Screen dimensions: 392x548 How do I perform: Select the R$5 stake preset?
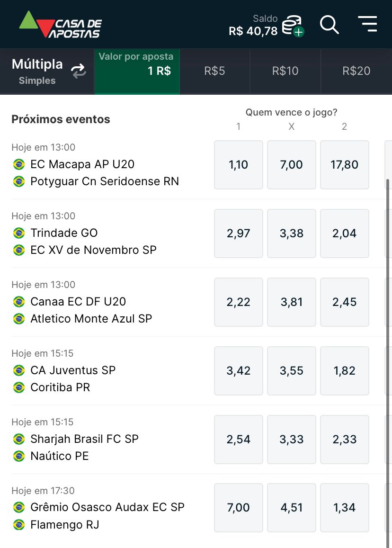pyautogui.click(x=214, y=71)
